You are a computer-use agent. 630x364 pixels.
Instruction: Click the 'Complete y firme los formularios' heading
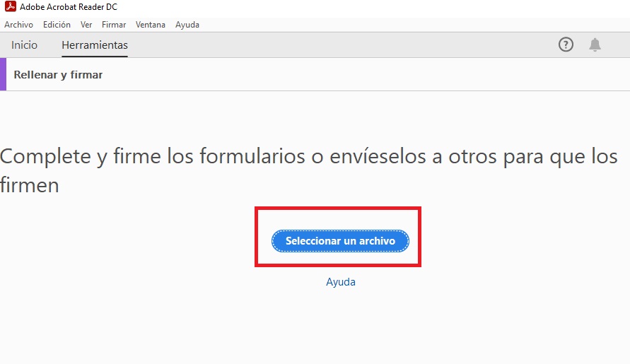(x=309, y=156)
